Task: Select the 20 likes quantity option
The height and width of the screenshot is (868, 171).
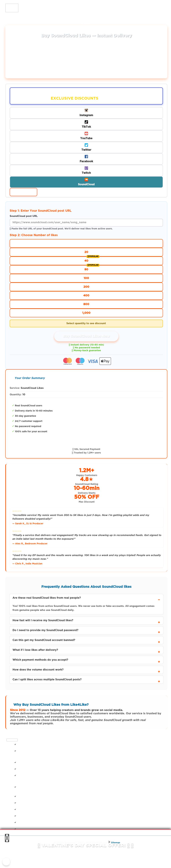Action: pyautogui.click(x=86, y=252)
